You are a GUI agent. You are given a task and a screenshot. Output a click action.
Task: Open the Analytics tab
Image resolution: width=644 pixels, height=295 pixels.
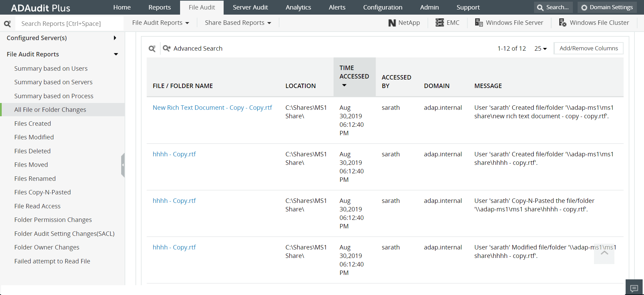pos(298,7)
